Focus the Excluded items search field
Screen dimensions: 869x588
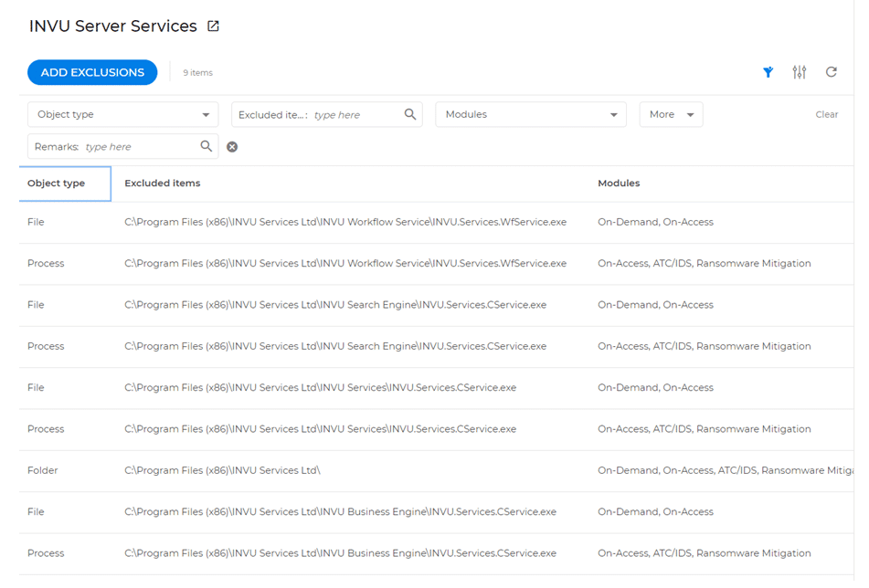pyautogui.click(x=355, y=115)
